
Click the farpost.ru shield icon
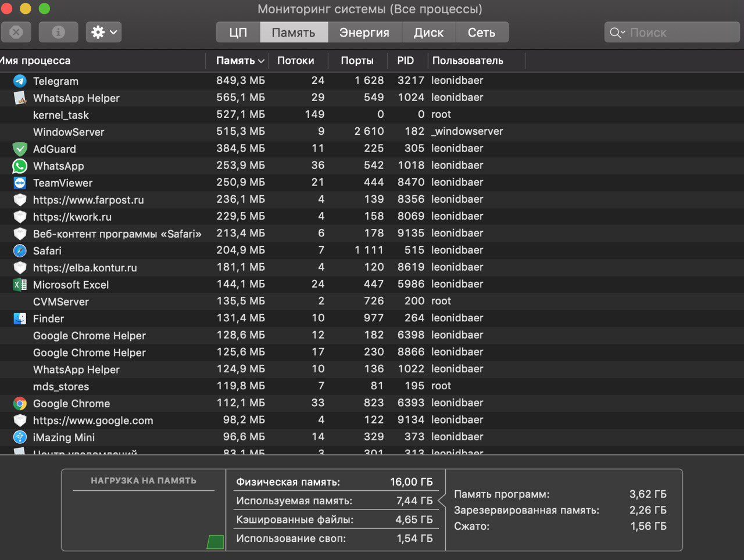(20, 200)
